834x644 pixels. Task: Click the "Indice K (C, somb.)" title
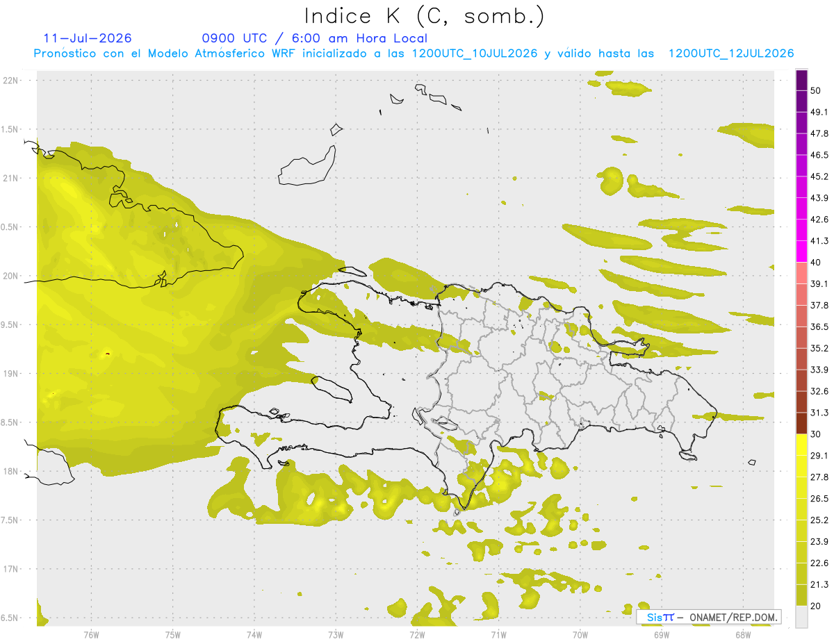(425, 15)
